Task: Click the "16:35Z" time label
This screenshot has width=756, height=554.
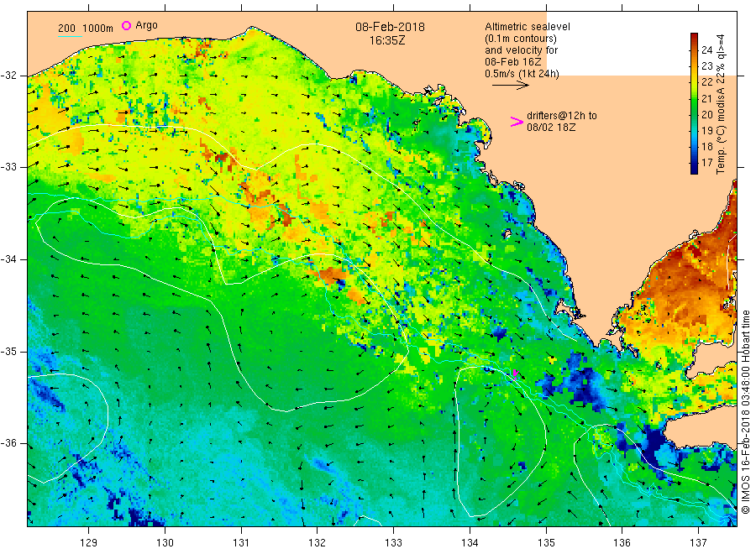Action: point(387,40)
